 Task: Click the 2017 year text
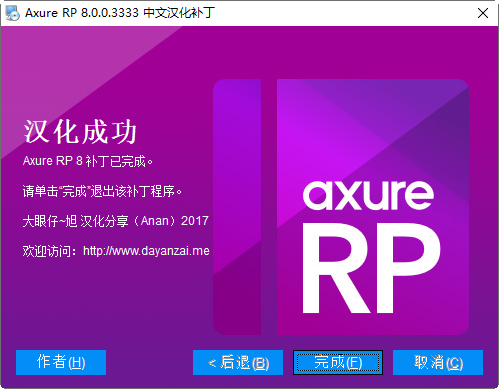coord(195,221)
